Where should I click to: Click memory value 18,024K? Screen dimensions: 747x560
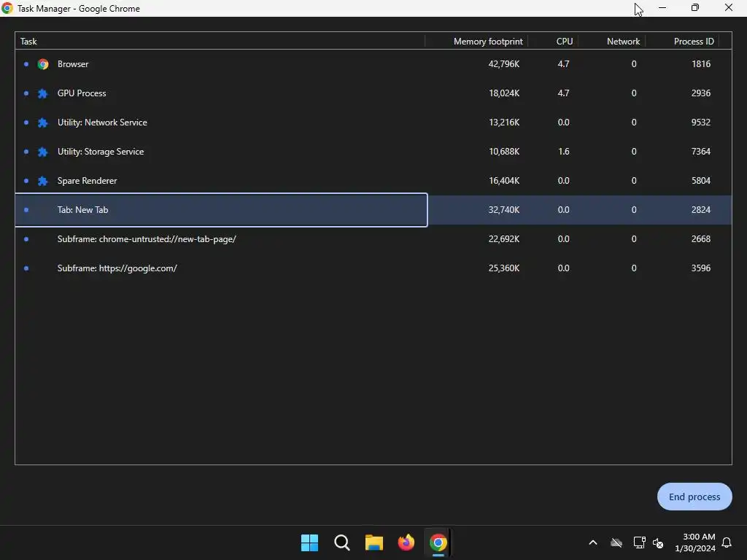click(x=504, y=93)
